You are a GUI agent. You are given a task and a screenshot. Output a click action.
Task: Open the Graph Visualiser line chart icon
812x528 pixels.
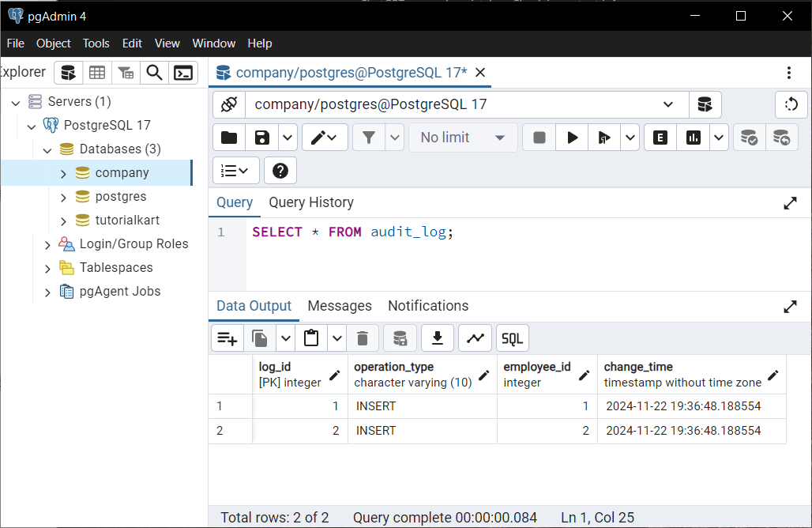point(475,338)
